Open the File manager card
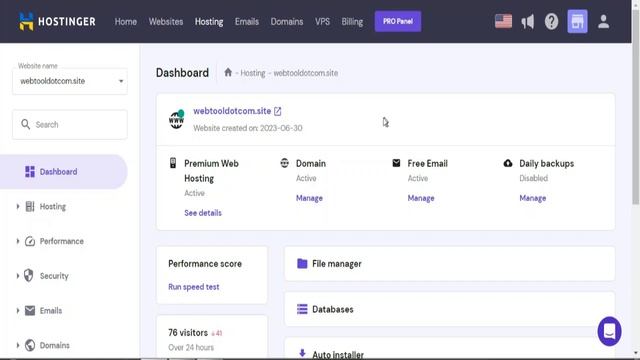The width and height of the screenshot is (640, 360). [x=449, y=264]
